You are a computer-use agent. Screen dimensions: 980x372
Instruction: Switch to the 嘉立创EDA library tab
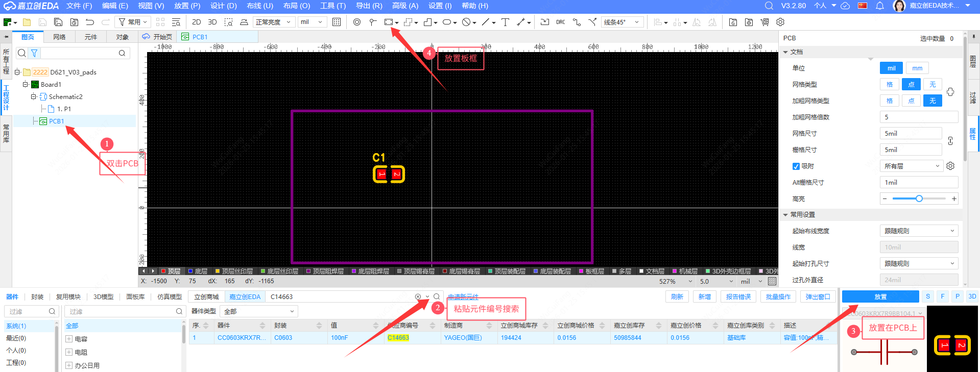[245, 296]
